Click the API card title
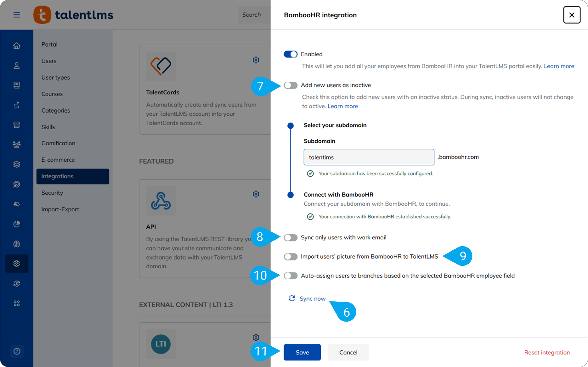The height and width of the screenshot is (367, 588). [151, 227]
